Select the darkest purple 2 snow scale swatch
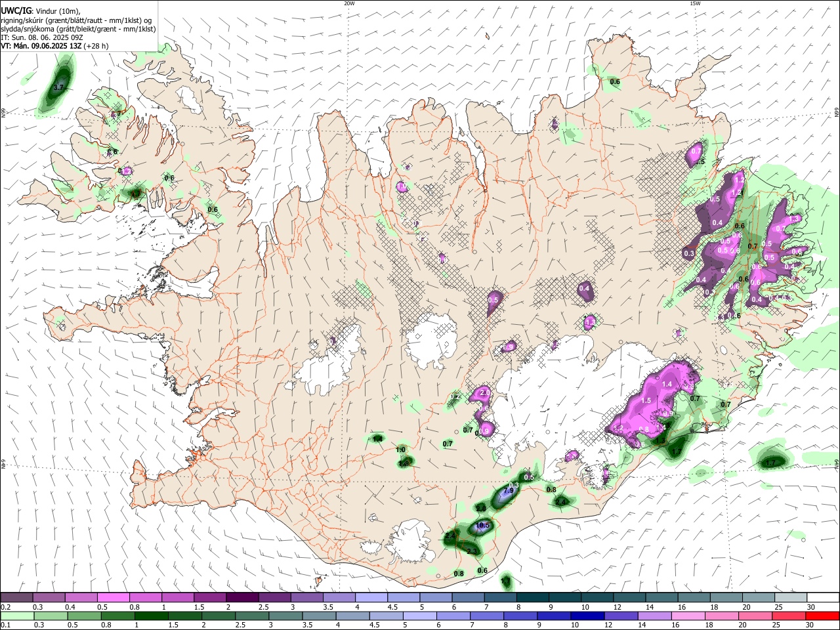Image resolution: width=840 pixels, height=630 pixels. click(242, 597)
